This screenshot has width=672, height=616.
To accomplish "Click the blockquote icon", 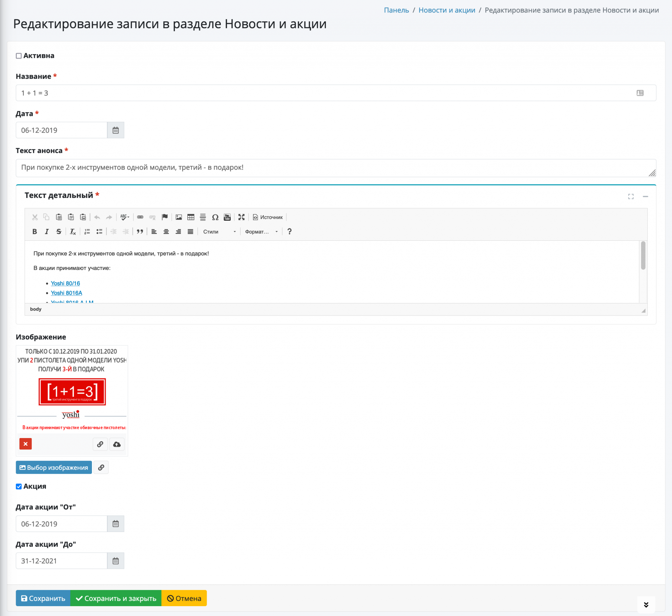I will click(140, 231).
